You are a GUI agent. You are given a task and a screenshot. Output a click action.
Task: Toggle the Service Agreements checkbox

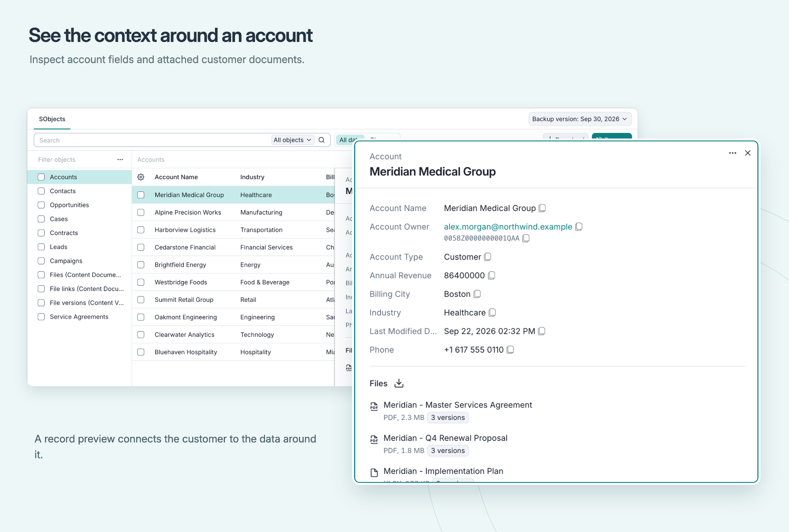click(41, 317)
